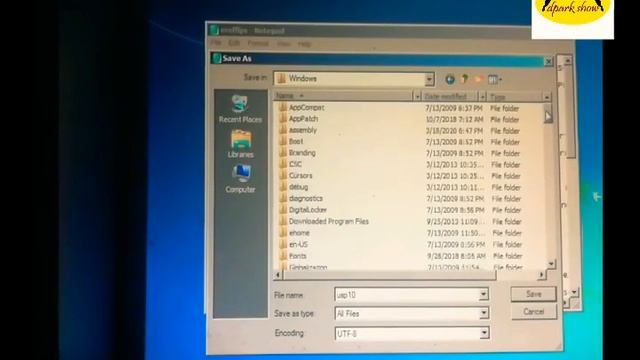Click into the File name field
The height and width of the screenshot is (360, 640).
click(407, 294)
